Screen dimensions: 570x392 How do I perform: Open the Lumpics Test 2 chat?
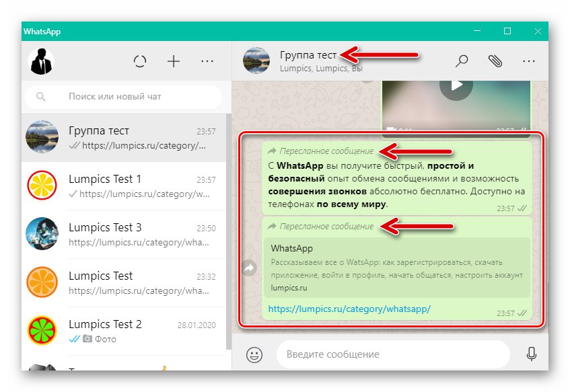124,331
